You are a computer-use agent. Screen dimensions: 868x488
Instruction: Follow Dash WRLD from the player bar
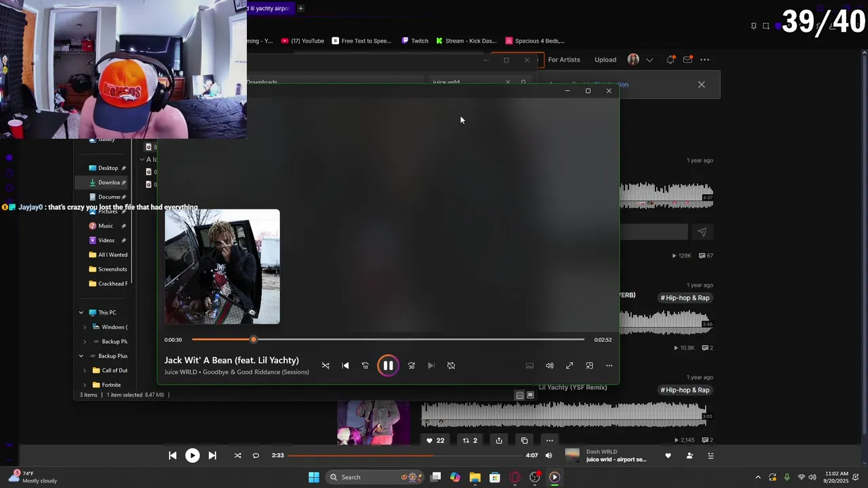(x=690, y=455)
